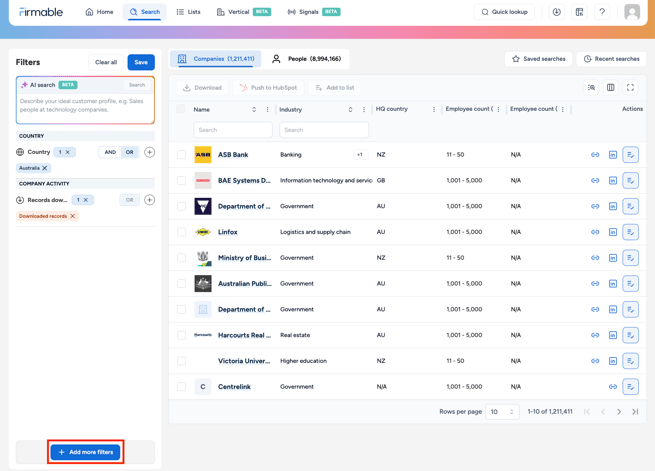Click the Firmable logo

pyautogui.click(x=41, y=12)
